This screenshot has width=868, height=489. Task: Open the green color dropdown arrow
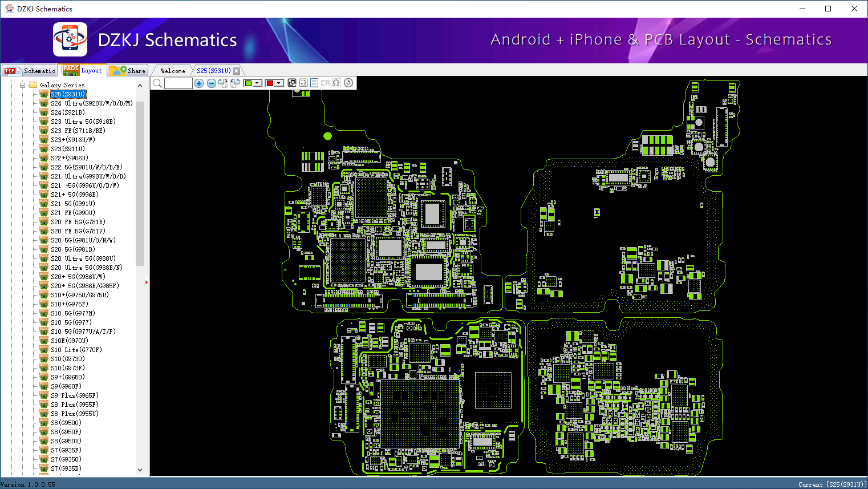coord(257,83)
